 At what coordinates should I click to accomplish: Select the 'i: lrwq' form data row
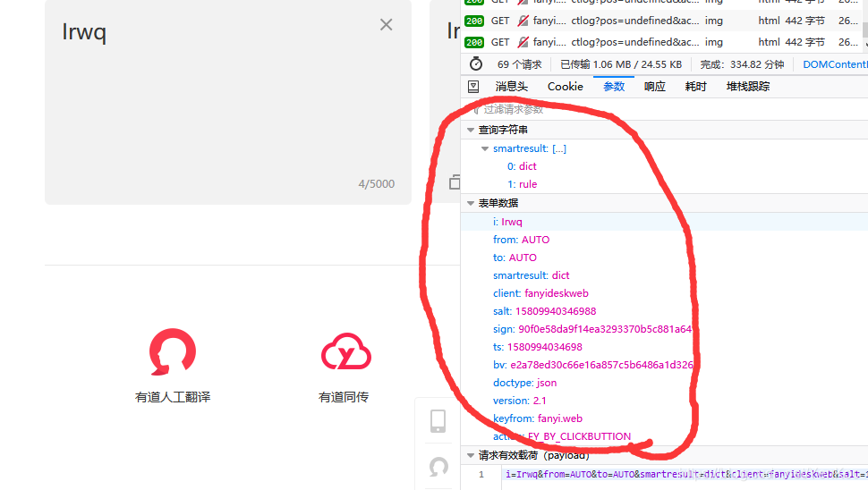(x=664, y=221)
